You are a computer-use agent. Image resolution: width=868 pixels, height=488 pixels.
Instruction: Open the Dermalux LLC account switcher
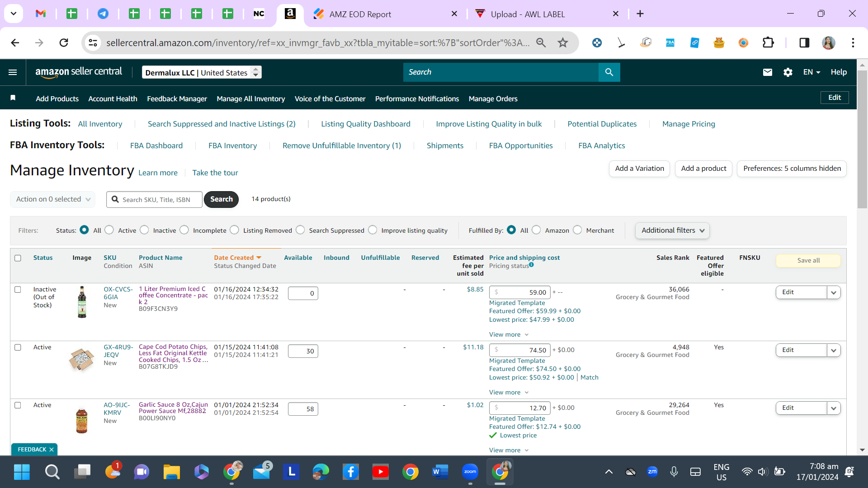tap(202, 72)
